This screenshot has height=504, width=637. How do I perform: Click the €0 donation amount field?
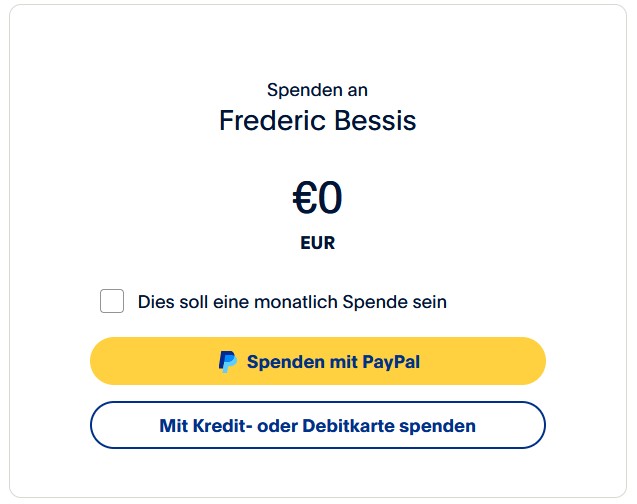tap(318, 199)
